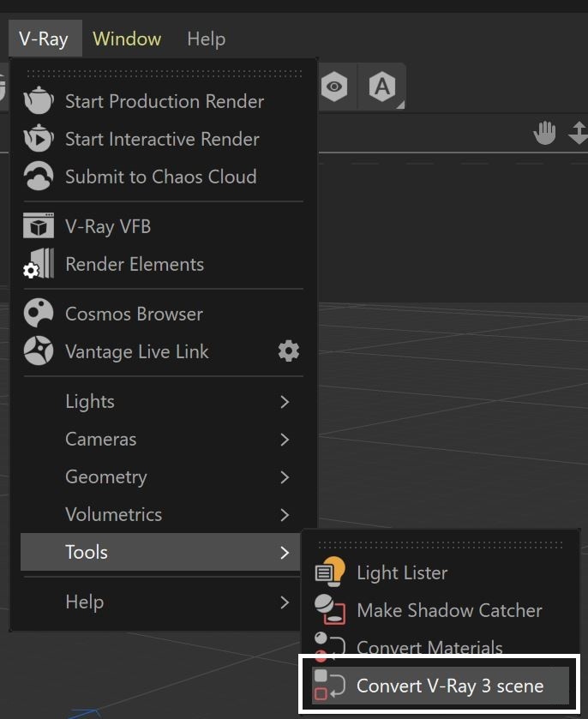Choose Start Interactive Render
The image size is (588, 719).
(164, 139)
